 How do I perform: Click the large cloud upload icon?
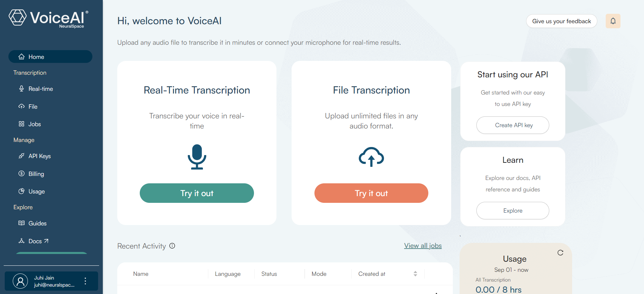371,157
